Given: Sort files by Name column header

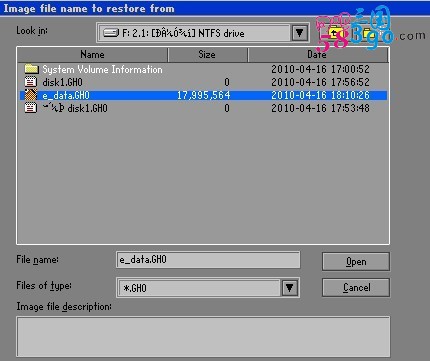Looking at the screenshot, I should tap(92, 55).
